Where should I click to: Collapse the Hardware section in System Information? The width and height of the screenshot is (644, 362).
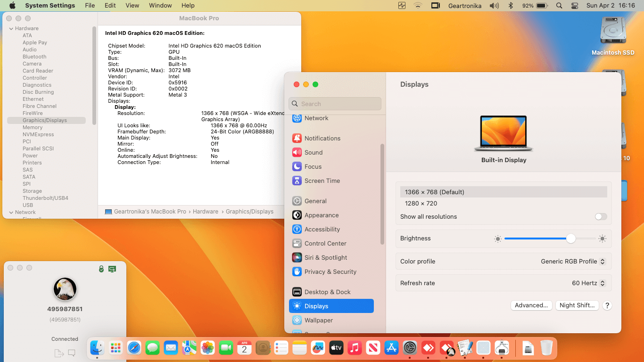click(x=11, y=29)
